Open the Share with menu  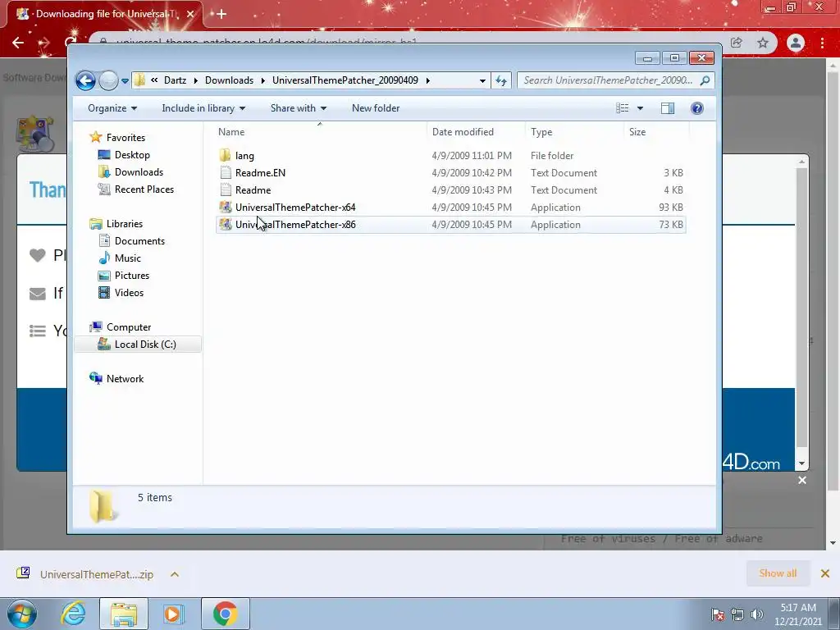299,108
